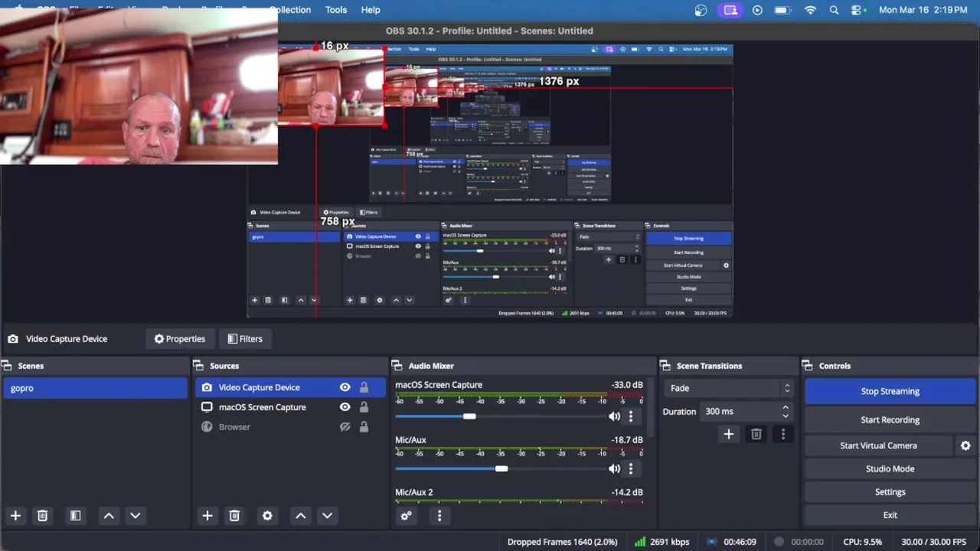
Task: Open the menu bar date and time
Action: click(x=923, y=10)
